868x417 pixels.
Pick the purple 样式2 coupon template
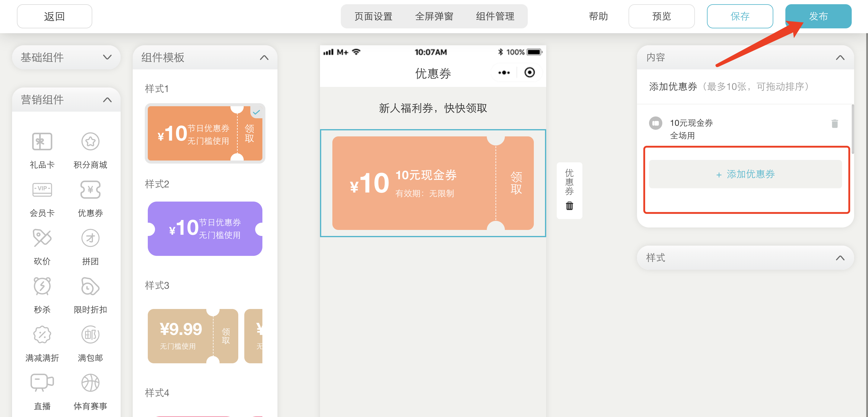[205, 228]
